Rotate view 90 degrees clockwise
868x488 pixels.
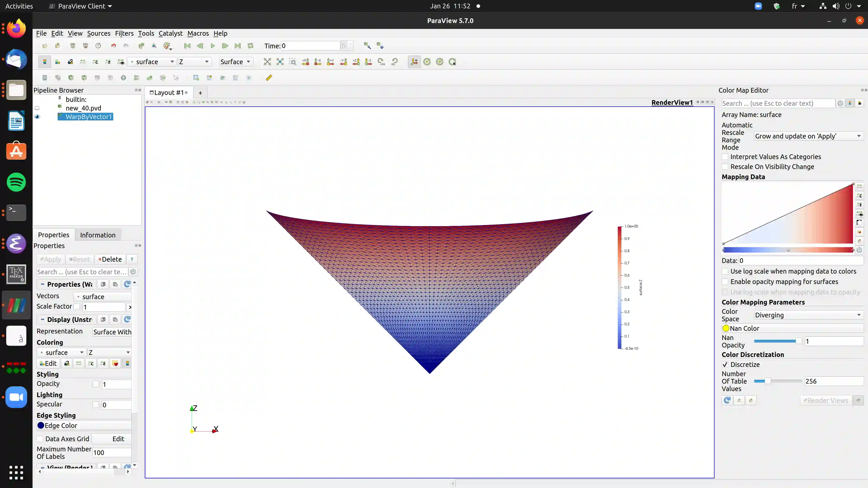point(381,62)
